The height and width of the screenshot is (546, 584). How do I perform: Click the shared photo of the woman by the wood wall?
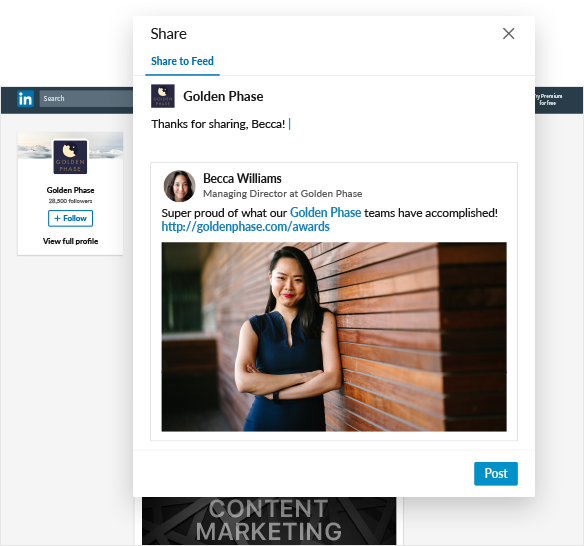[x=334, y=337]
